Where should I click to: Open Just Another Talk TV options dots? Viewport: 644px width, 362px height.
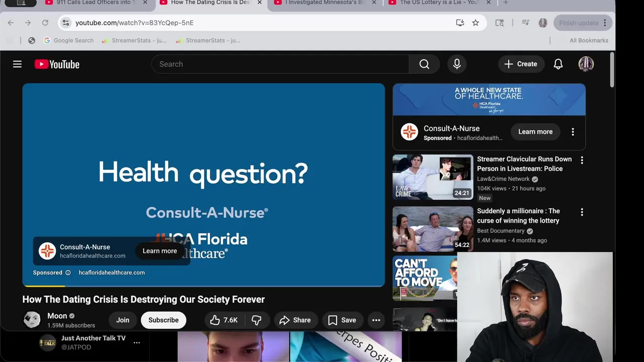point(136,342)
